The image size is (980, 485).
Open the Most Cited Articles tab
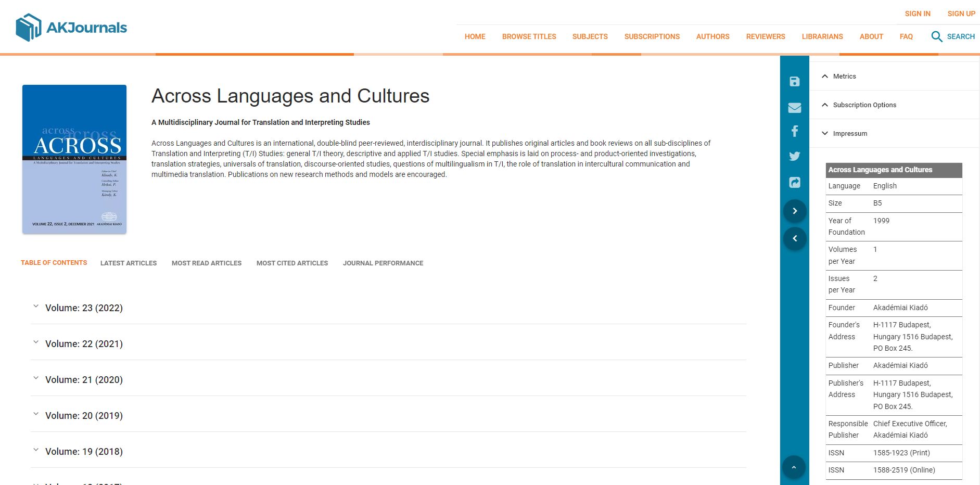[292, 263]
